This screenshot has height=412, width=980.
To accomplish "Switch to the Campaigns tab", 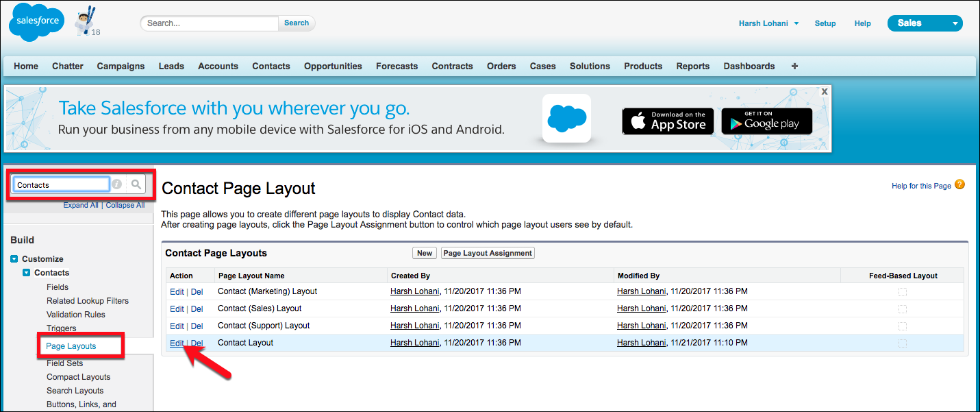I will point(121,66).
